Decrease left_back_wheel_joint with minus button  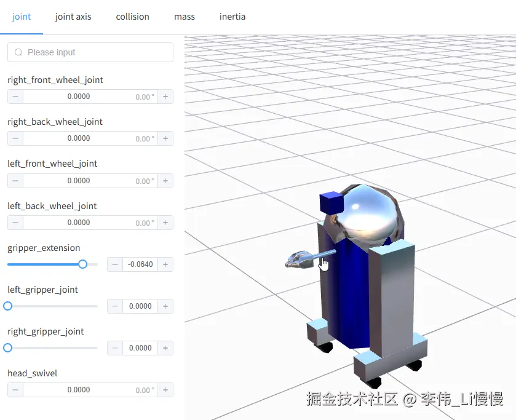coord(15,223)
